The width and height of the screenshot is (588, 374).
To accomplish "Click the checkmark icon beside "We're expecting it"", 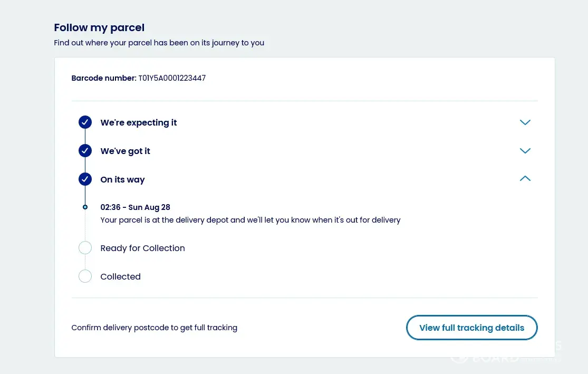I will coord(85,122).
